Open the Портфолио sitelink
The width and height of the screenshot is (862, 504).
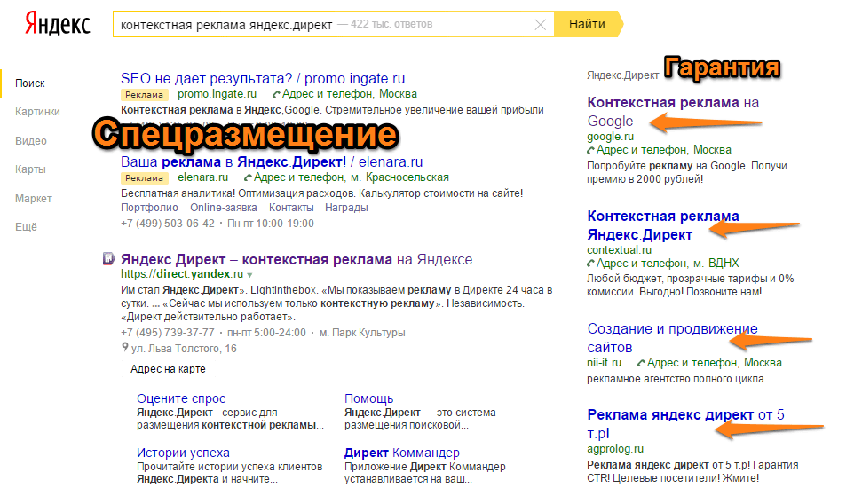click(149, 208)
